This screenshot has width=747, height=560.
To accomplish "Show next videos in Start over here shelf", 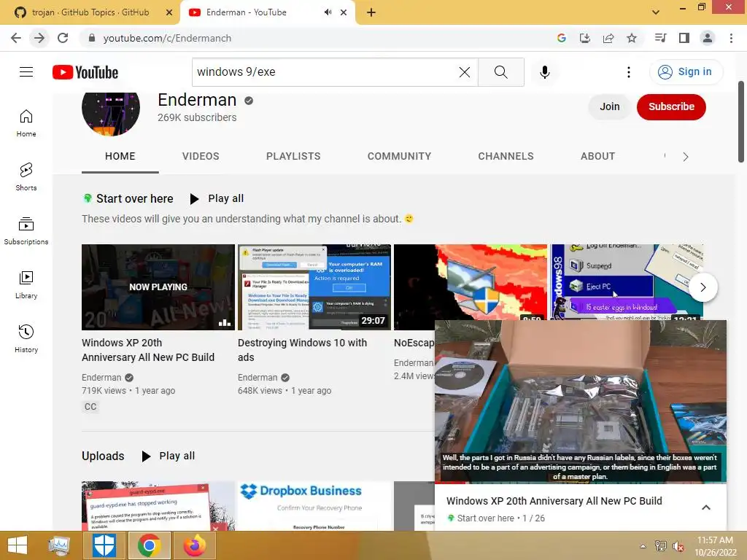I will (703, 287).
